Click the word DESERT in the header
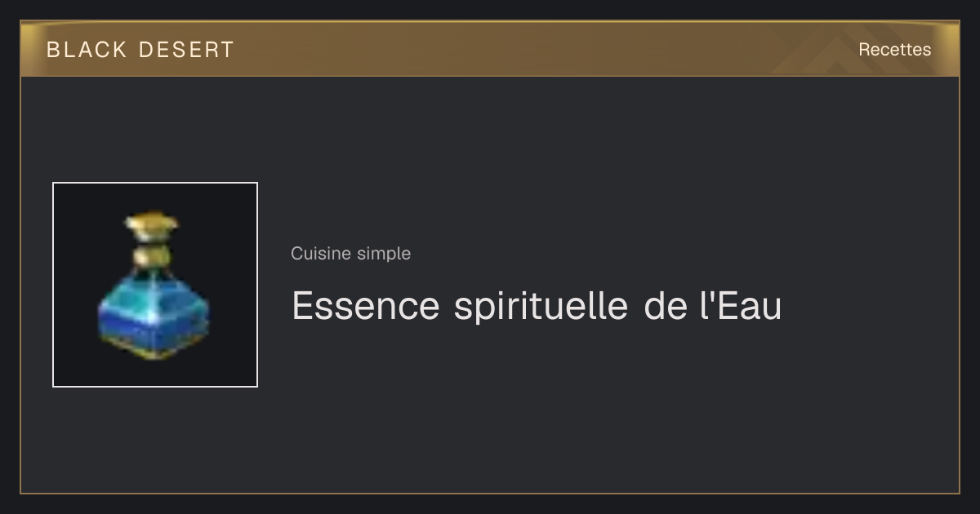The image size is (980, 514). pos(186,50)
